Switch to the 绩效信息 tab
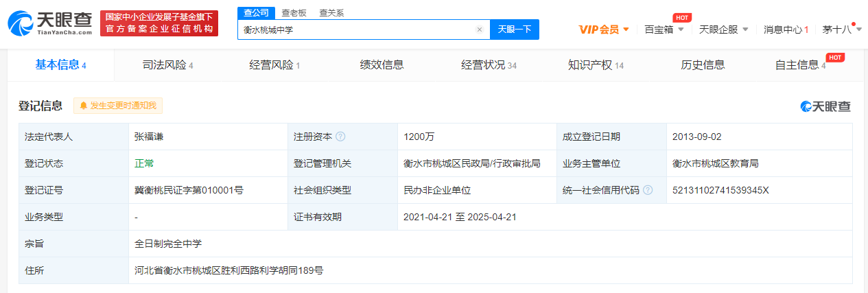The height and width of the screenshot is (293, 868). tap(382, 65)
